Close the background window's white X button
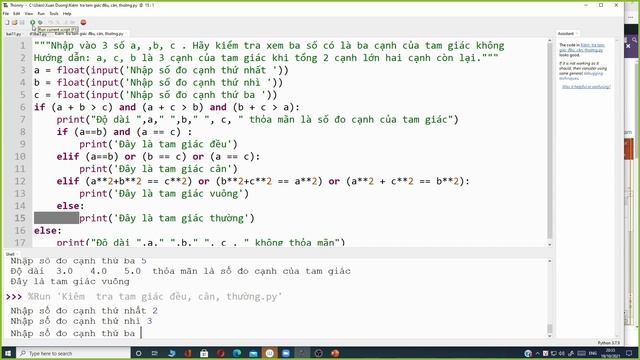Viewport: 640px width, 360px height. point(629,46)
